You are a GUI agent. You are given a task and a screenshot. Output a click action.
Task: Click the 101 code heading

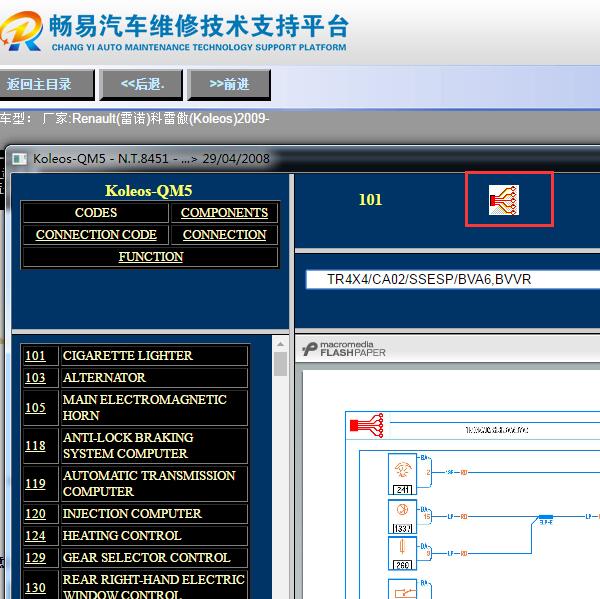(370, 200)
